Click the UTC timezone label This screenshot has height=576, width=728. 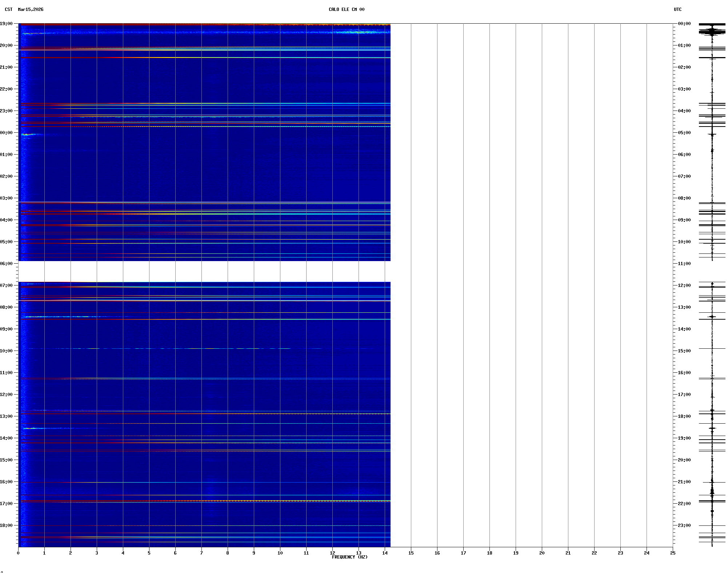[x=677, y=9]
